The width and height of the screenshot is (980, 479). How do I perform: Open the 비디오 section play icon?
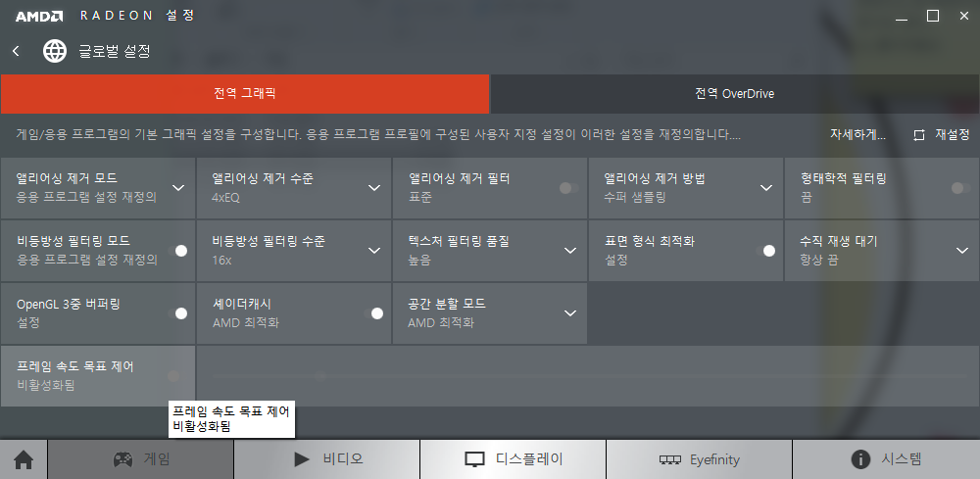pos(327,459)
